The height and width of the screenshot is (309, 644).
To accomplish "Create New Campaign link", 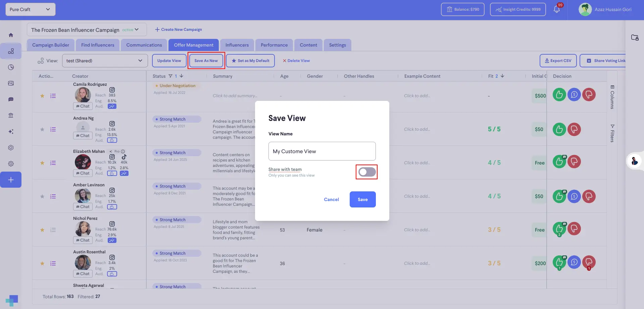I will tap(179, 29).
